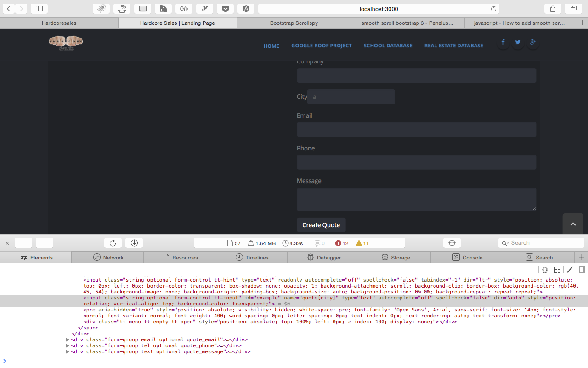Dock inspector to side of window
Image resolution: width=588 pixels, height=368 pixels.
pyautogui.click(x=45, y=243)
